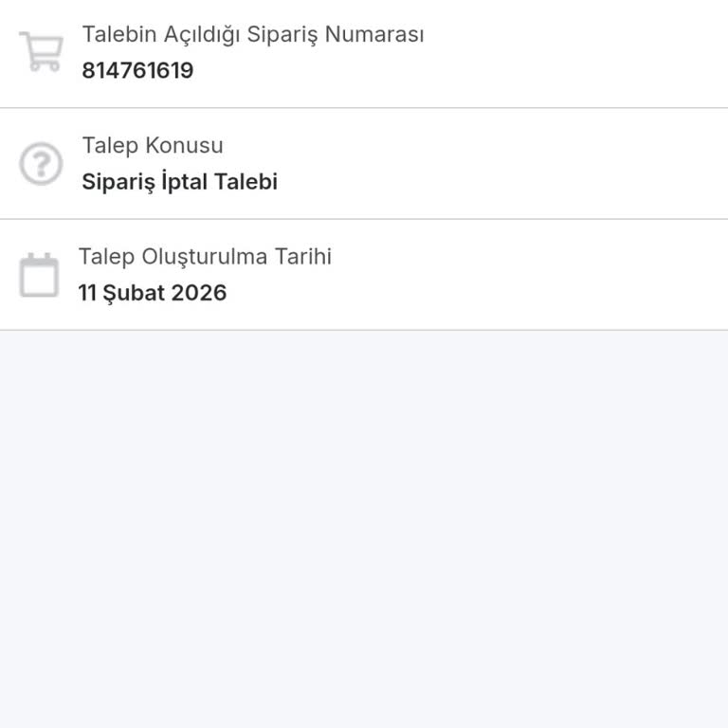The height and width of the screenshot is (728, 728).
Task: Select the order number 814761619
Action: pyautogui.click(x=137, y=71)
